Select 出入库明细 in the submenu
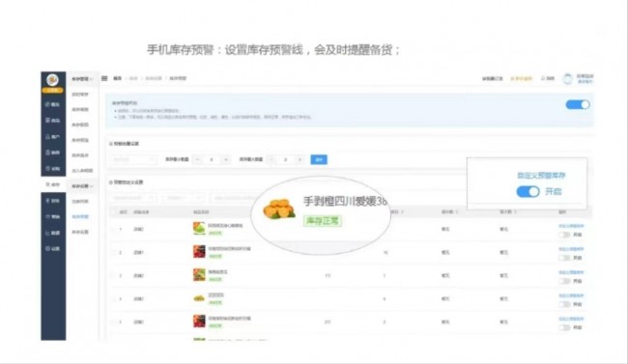 coord(82,171)
